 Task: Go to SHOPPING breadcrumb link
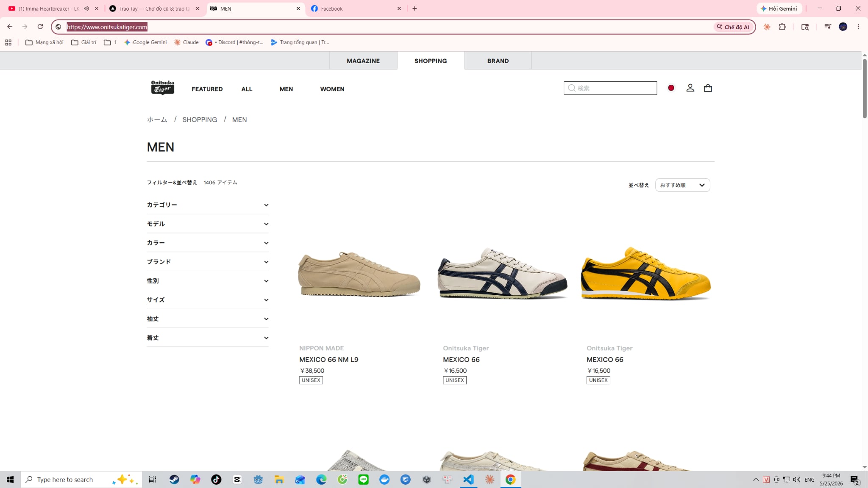[x=200, y=119]
